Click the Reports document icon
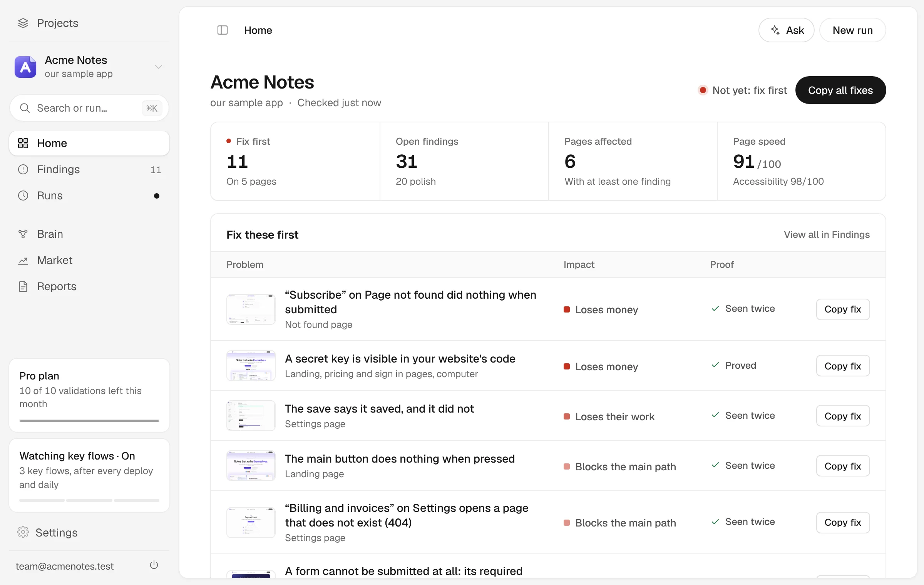Image resolution: width=924 pixels, height=585 pixels. point(23,286)
